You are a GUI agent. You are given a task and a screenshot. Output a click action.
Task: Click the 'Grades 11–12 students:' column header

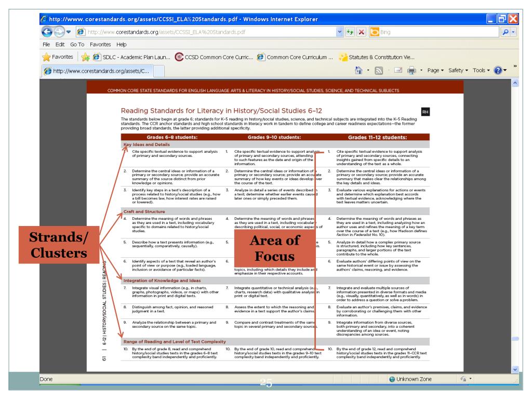coord(377,137)
